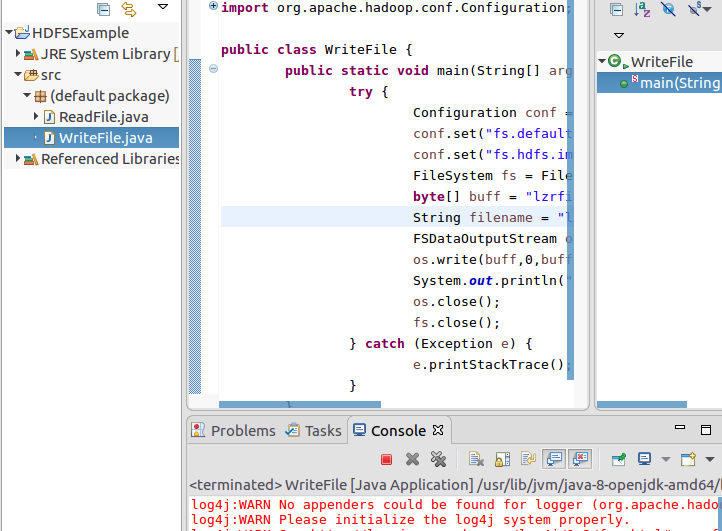Screen dimensions: 722x531
Task: Open Package Explorer view menu triangle
Action: click(x=163, y=6)
